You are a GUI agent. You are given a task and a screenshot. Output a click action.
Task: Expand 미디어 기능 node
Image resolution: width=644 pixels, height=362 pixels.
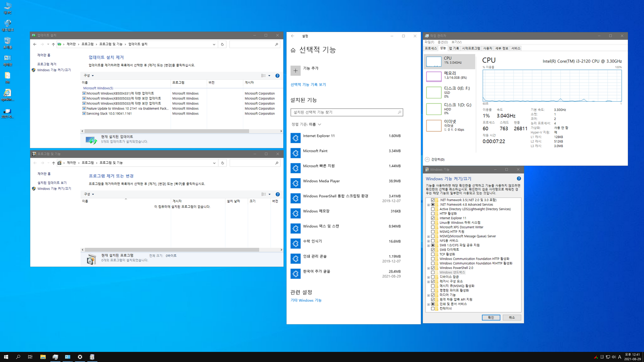(428, 295)
